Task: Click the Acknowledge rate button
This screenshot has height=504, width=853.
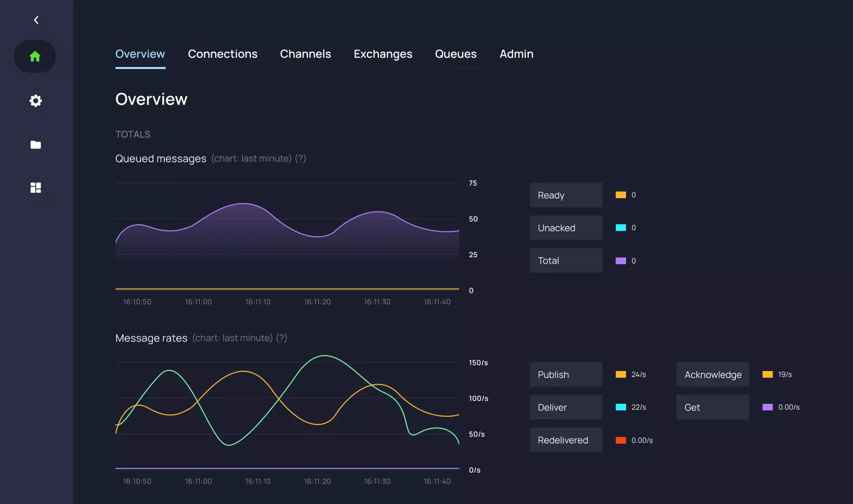Action: [x=712, y=374]
